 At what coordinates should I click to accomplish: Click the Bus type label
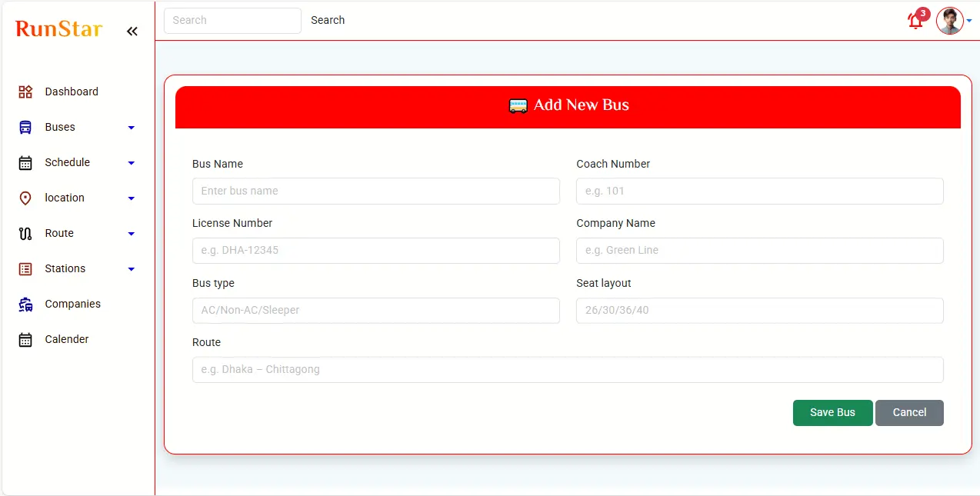[213, 283]
